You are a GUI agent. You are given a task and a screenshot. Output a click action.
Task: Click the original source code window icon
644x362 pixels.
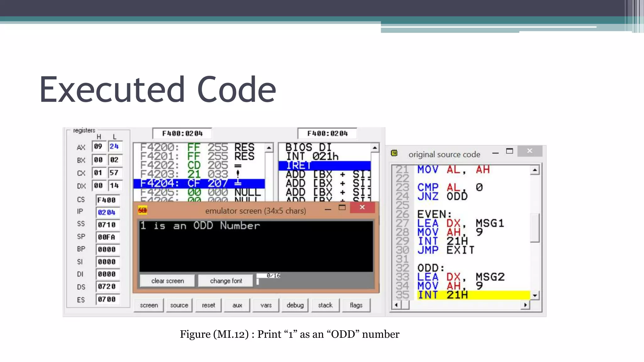pyautogui.click(x=394, y=153)
